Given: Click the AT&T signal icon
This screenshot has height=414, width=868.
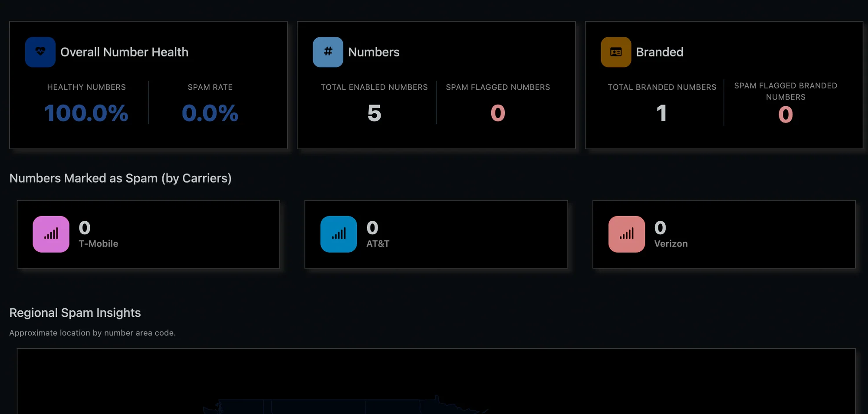Looking at the screenshot, I should [339, 234].
